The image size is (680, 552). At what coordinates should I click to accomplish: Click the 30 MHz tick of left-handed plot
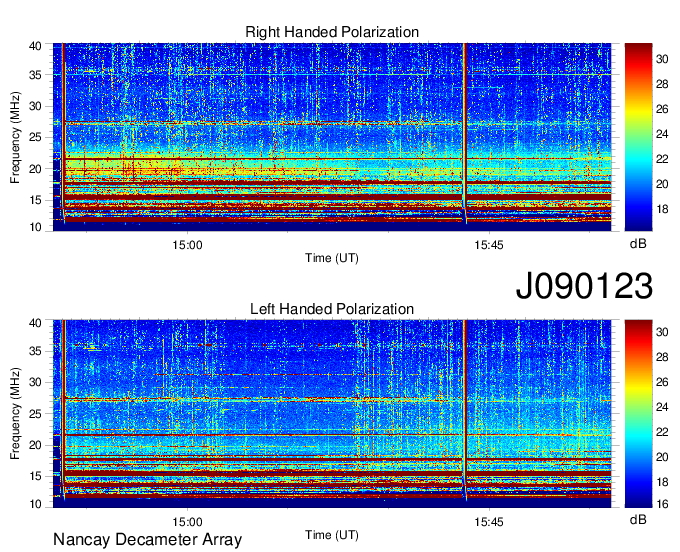(35, 383)
